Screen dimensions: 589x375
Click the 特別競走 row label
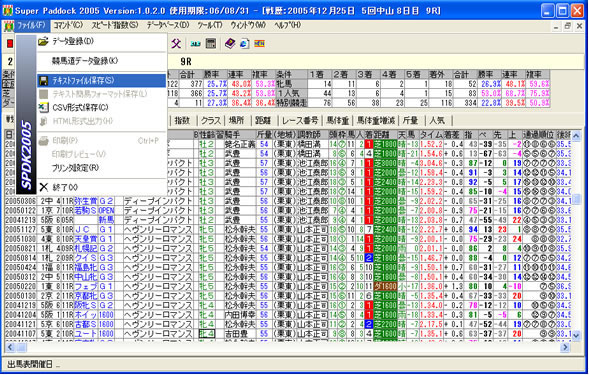[x=291, y=102]
